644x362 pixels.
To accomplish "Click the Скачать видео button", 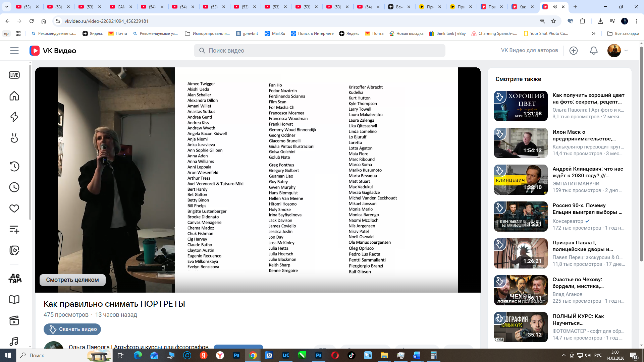I will tap(72, 329).
